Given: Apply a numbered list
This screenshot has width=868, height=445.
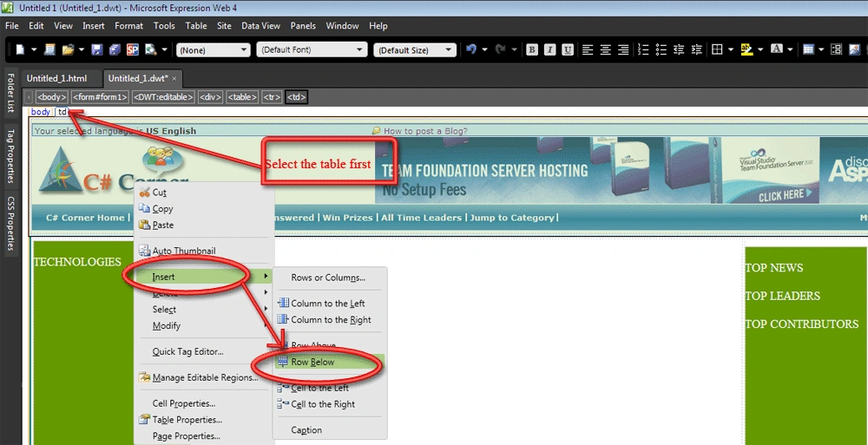Looking at the screenshot, I should [643, 49].
